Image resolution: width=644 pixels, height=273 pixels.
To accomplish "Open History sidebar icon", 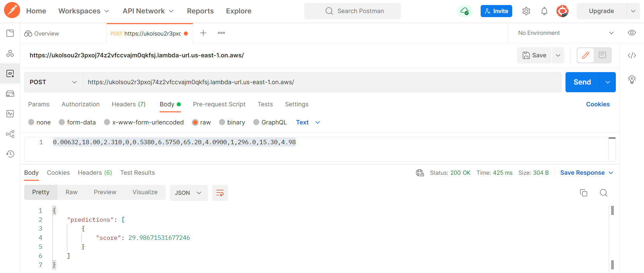I will pos(10,154).
